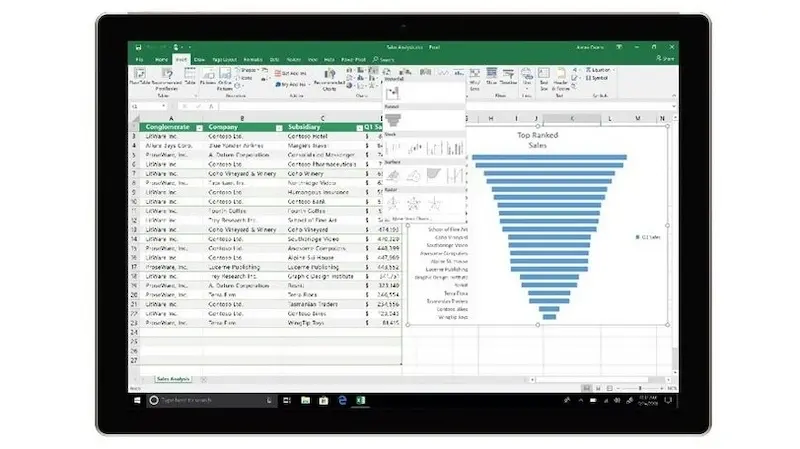Screen dimensions: 800x449
Task: Open Recommended Charts in Insert ribbon
Action: [x=329, y=79]
